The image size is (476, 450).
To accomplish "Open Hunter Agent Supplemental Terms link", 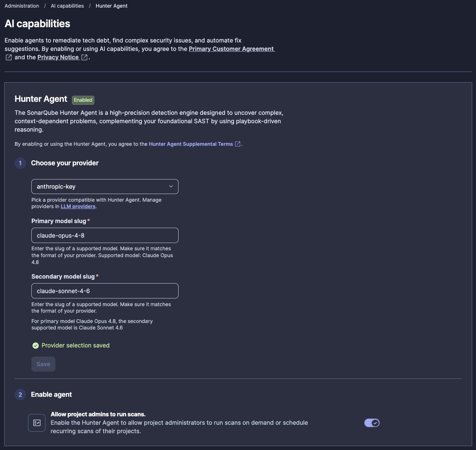I will pos(191,144).
